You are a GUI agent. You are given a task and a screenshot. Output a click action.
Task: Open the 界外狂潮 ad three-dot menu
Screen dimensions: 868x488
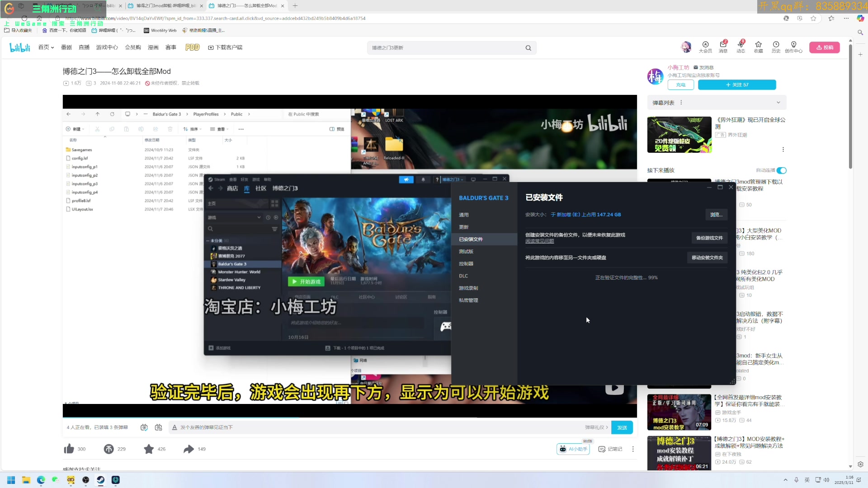(783, 150)
